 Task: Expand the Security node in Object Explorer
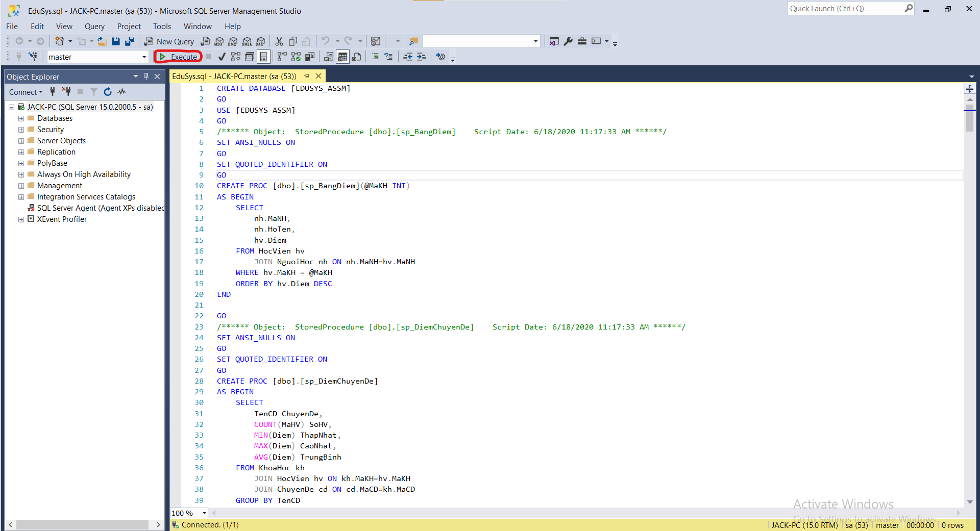(20, 129)
